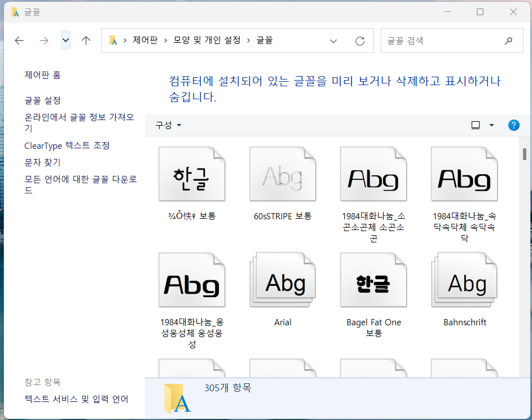Screen dimensions: 532x420
Task: Open 글꼴 설정 in sidebar
Action: 42,100
